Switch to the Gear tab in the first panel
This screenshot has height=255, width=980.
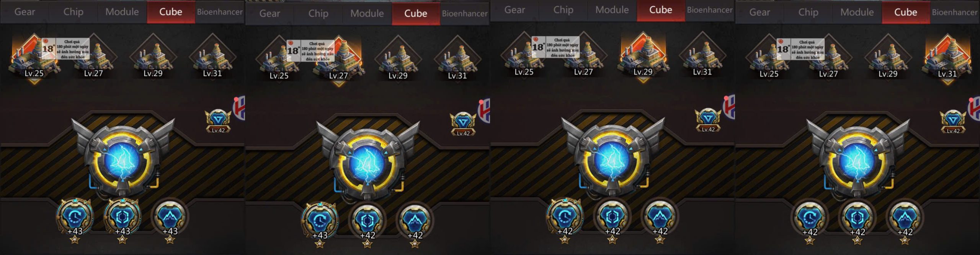(x=24, y=12)
